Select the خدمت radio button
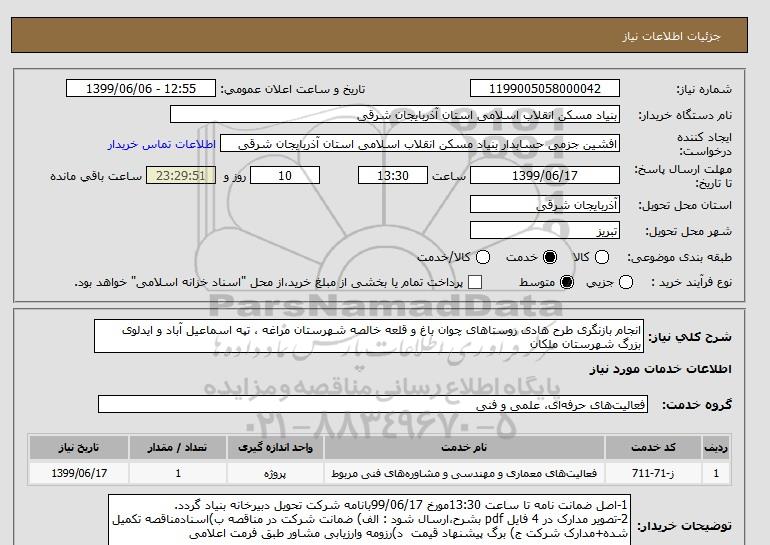Screen dimensions: 770x545 point(550,257)
